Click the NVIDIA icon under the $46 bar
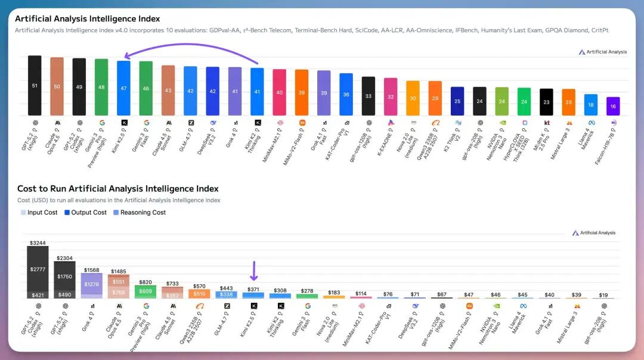 tap(496, 306)
